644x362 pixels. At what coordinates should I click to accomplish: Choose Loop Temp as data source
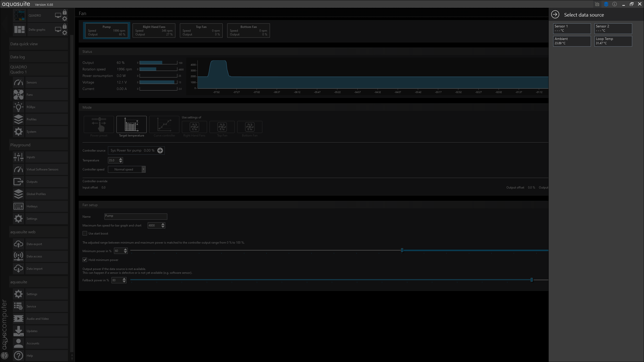tap(613, 41)
